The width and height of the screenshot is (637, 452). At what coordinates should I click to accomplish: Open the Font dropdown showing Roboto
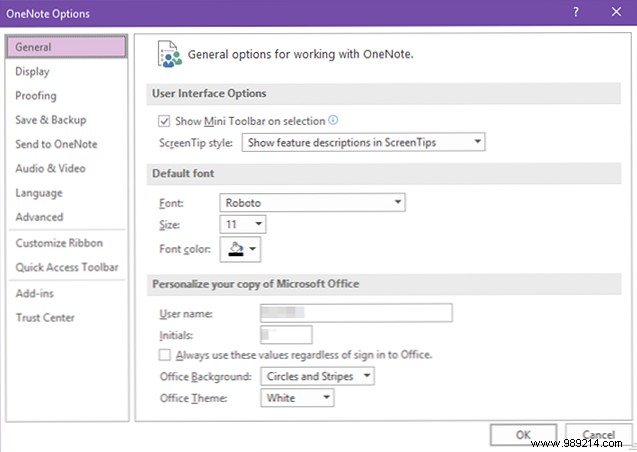tap(312, 203)
